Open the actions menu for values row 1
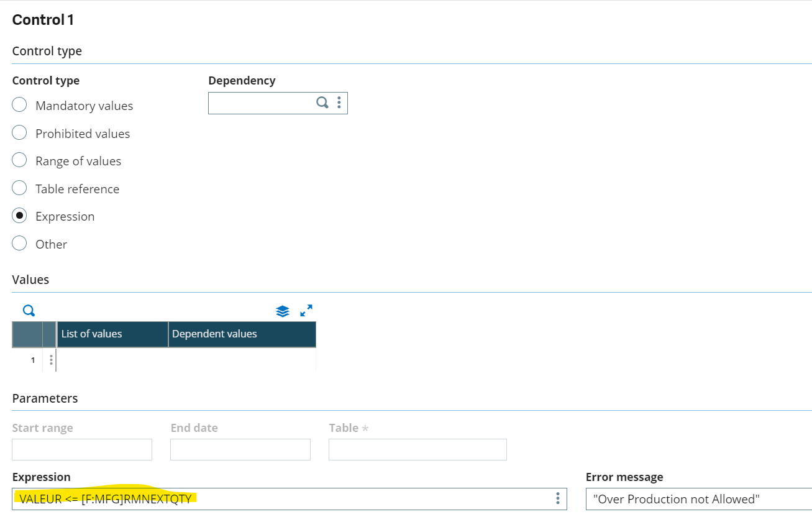The width and height of the screenshot is (812, 522). point(51,359)
